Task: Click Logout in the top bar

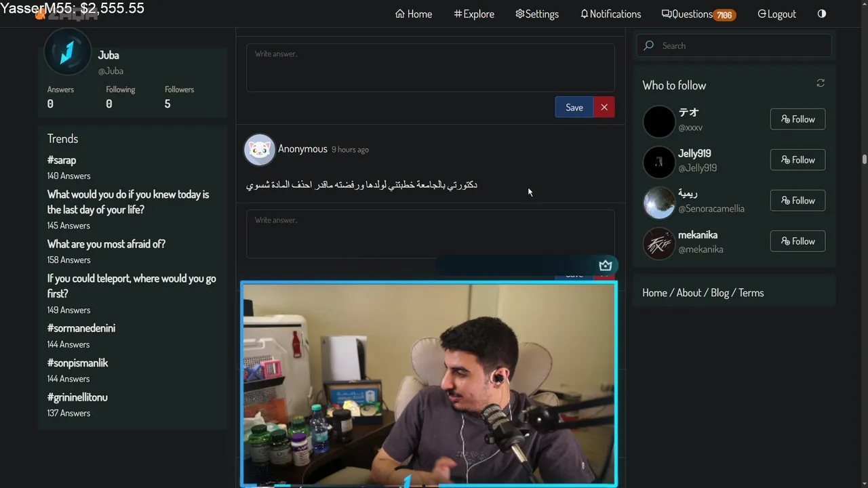Action: (776, 14)
